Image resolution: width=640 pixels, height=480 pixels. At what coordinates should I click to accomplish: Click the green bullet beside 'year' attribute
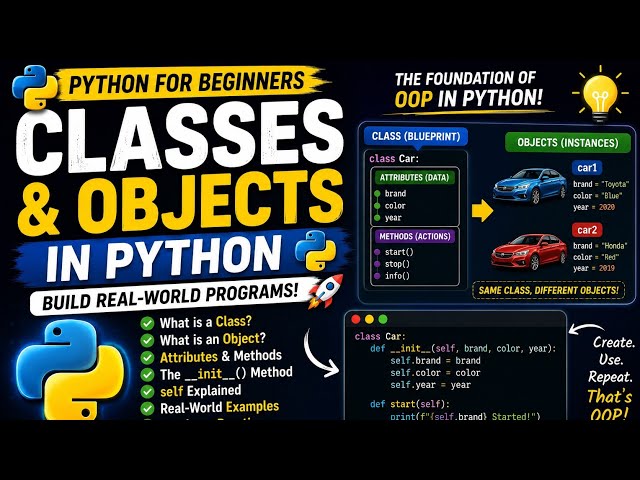pos(378,218)
